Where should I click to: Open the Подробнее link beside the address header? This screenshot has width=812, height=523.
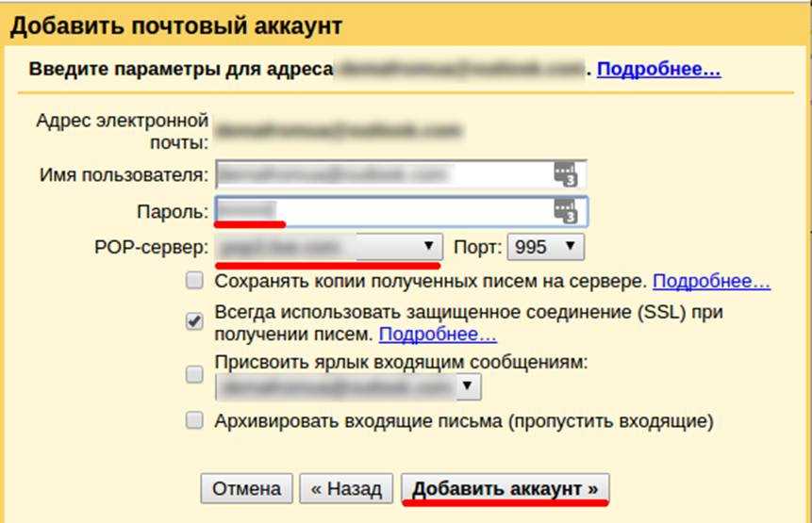click(658, 70)
